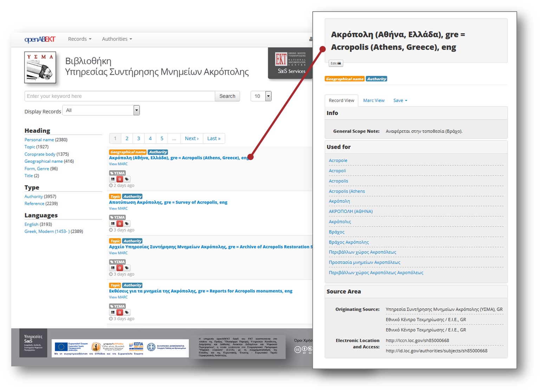Filter heading by Personal name
The height and width of the screenshot is (392, 540).
click(x=39, y=140)
